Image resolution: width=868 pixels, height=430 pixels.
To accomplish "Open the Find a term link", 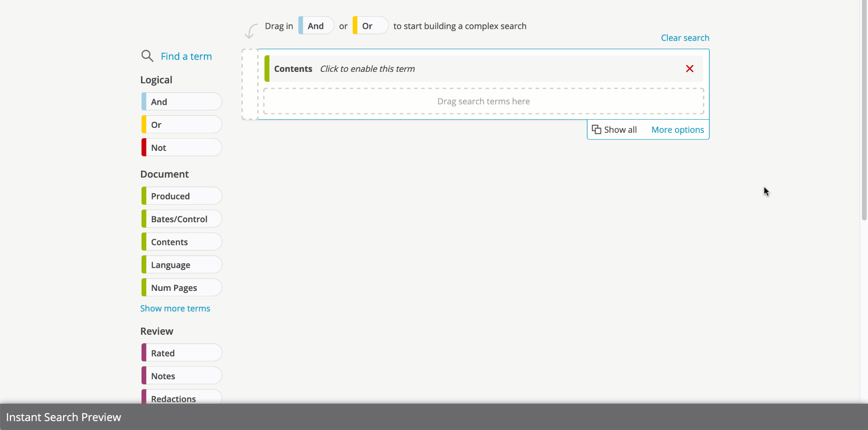I will pos(186,56).
